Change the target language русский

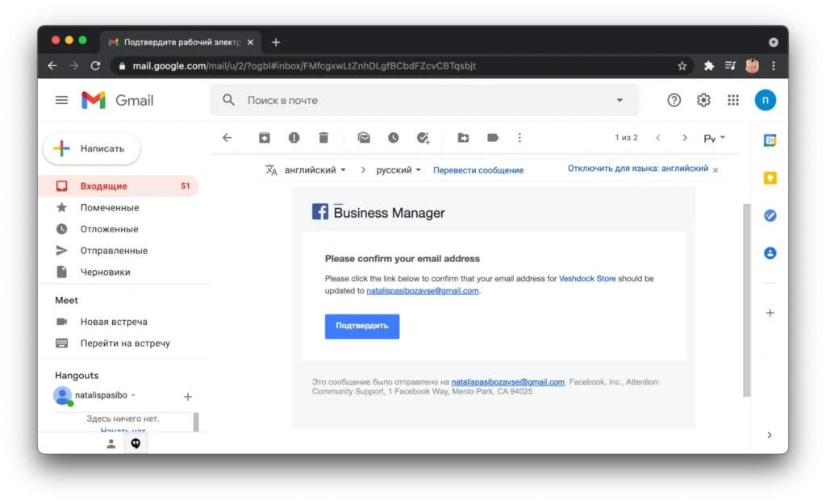[398, 170]
